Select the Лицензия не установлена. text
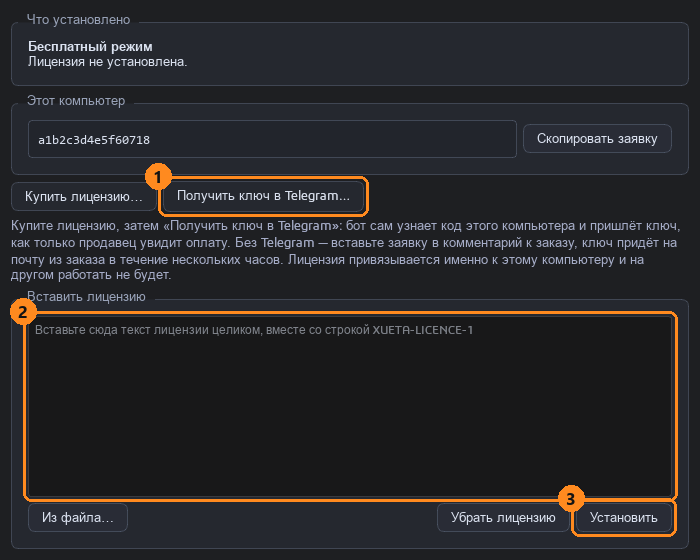The width and height of the screenshot is (700, 560). point(108,62)
